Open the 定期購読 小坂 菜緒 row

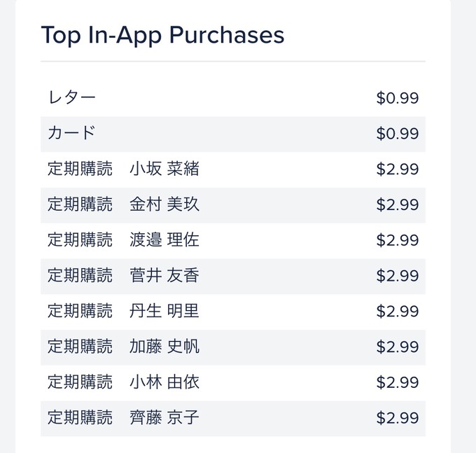pos(233,169)
